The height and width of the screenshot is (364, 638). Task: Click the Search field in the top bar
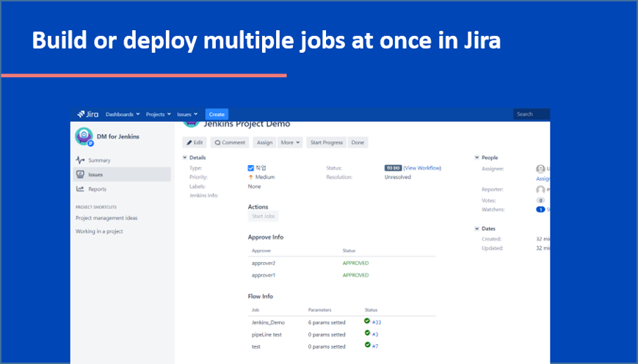coord(531,114)
